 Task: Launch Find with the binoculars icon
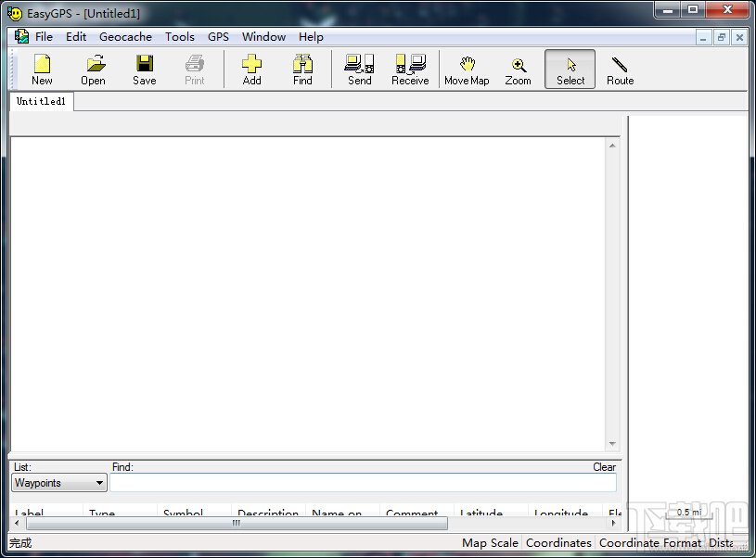tap(302, 70)
